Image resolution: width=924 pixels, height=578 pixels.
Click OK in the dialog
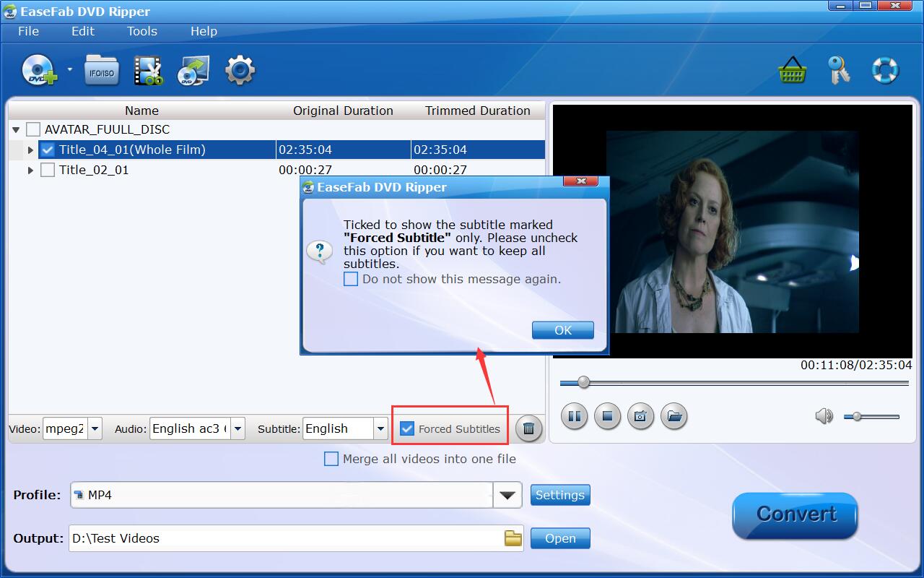coord(563,330)
